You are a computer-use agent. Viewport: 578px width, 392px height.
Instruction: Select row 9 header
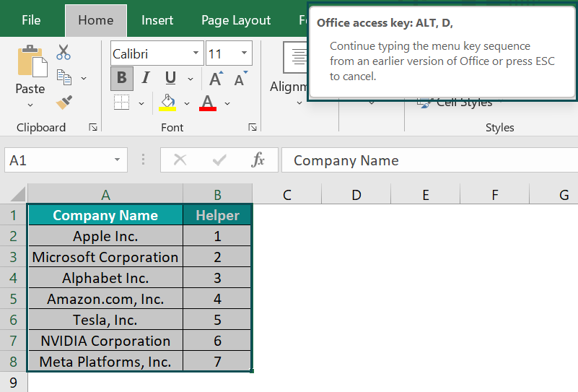(13, 383)
